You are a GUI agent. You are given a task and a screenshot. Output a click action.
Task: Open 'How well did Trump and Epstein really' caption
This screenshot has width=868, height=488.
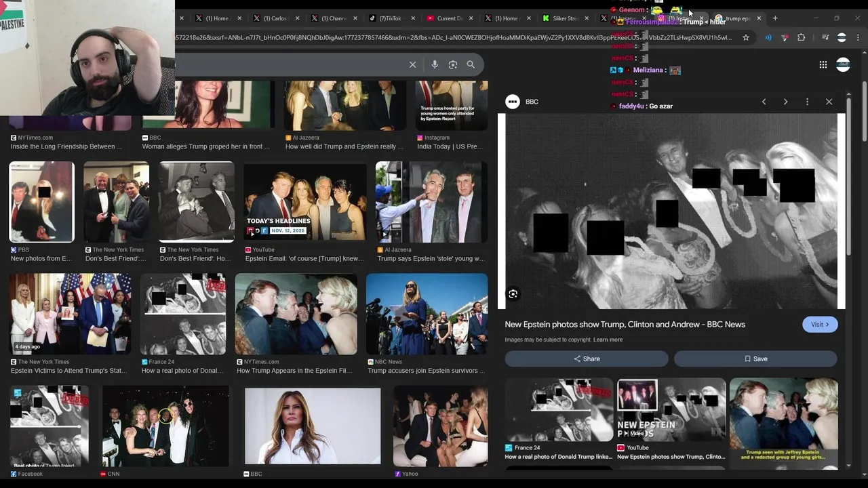click(344, 146)
